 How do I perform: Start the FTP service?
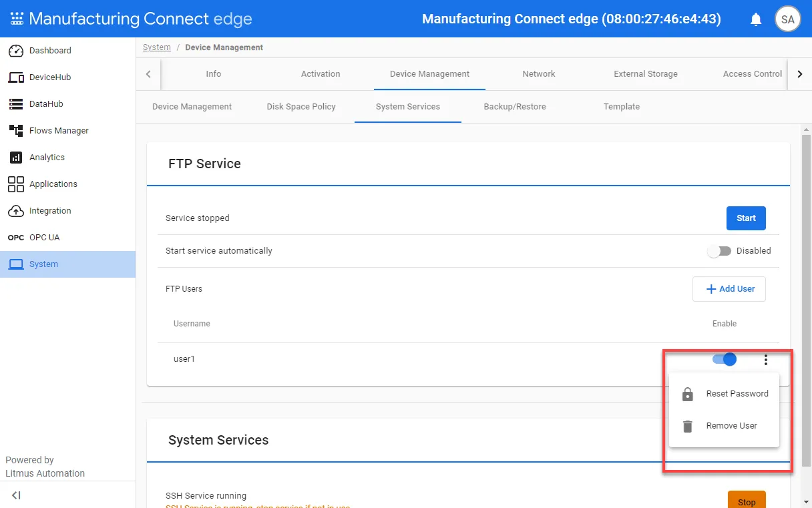click(x=746, y=218)
